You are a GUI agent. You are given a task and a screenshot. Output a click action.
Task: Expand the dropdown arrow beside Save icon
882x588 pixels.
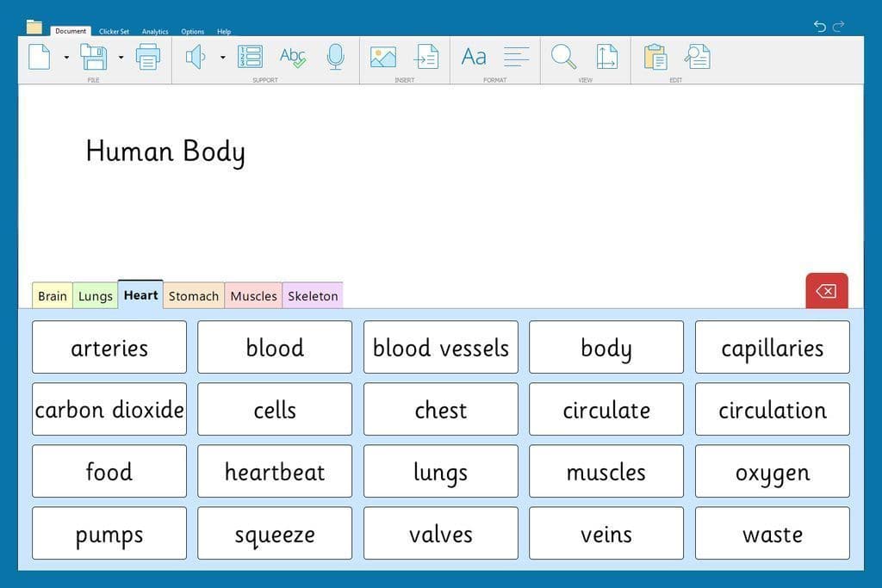click(121, 58)
